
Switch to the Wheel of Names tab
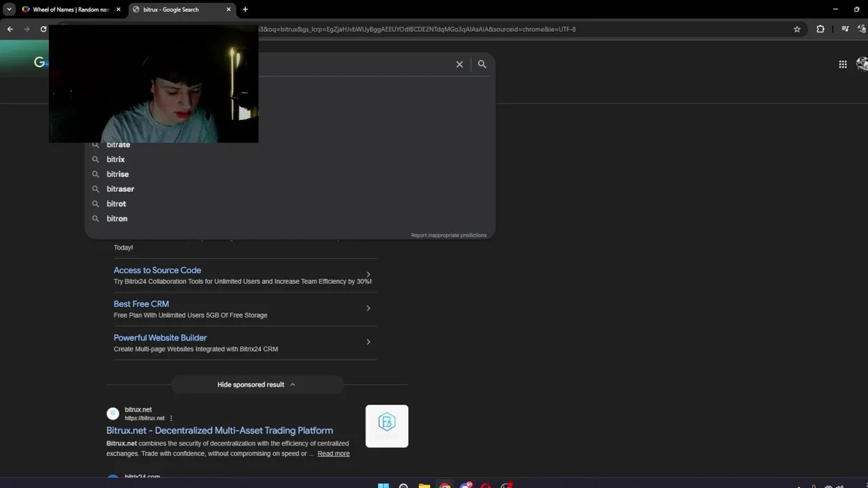tap(71, 9)
